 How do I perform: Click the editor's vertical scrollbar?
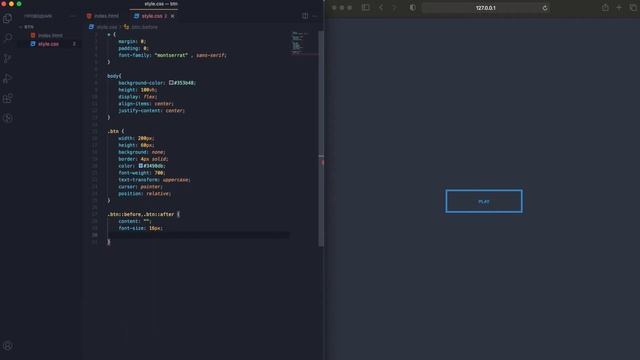click(x=321, y=138)
